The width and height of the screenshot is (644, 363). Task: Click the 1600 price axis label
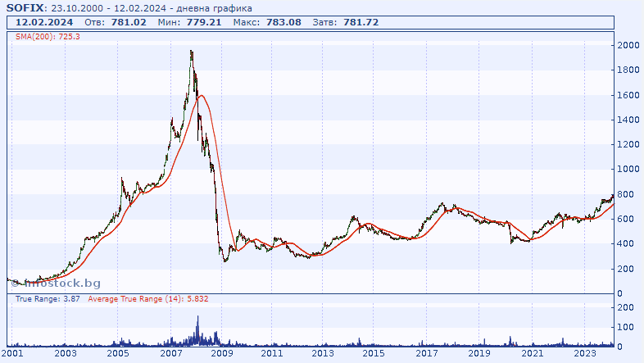(628, 95)
